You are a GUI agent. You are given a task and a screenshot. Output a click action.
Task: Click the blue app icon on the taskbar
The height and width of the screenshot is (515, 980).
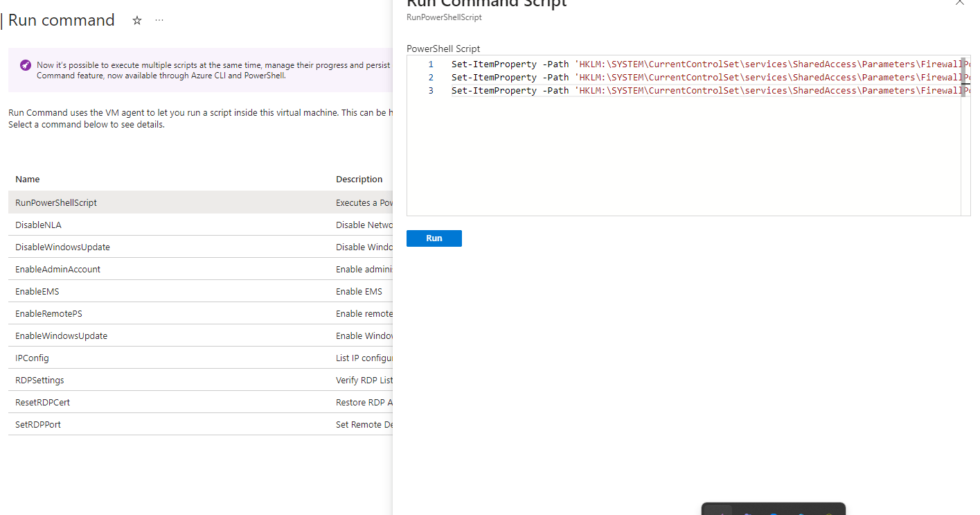click(773, 514)
